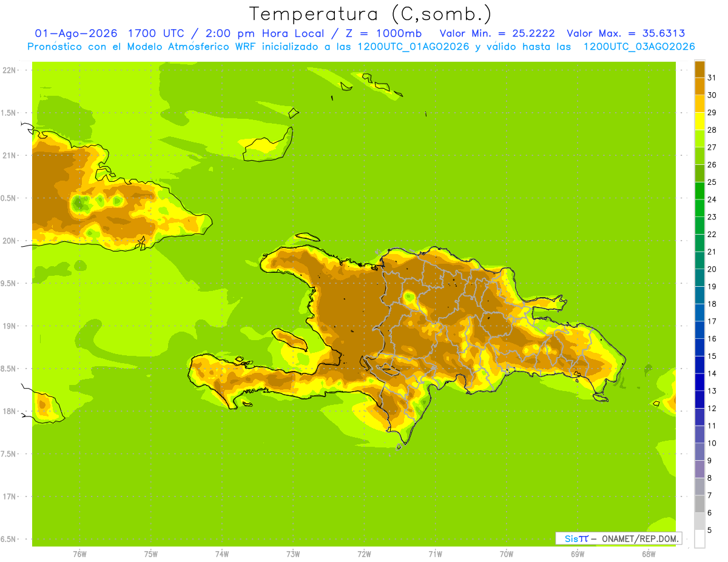This screenshot has height=562, width=728.
Task: Pick the legend swatch between 25 and 26
Action: (699, 173)
